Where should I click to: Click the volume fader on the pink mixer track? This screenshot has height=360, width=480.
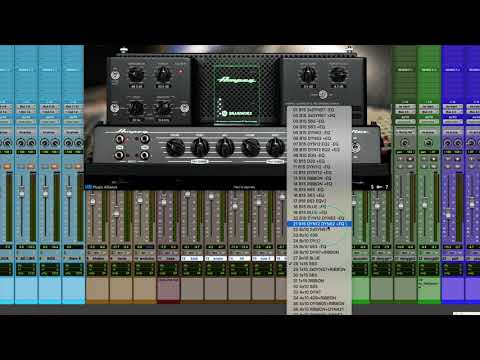click(x=164, y=201)
